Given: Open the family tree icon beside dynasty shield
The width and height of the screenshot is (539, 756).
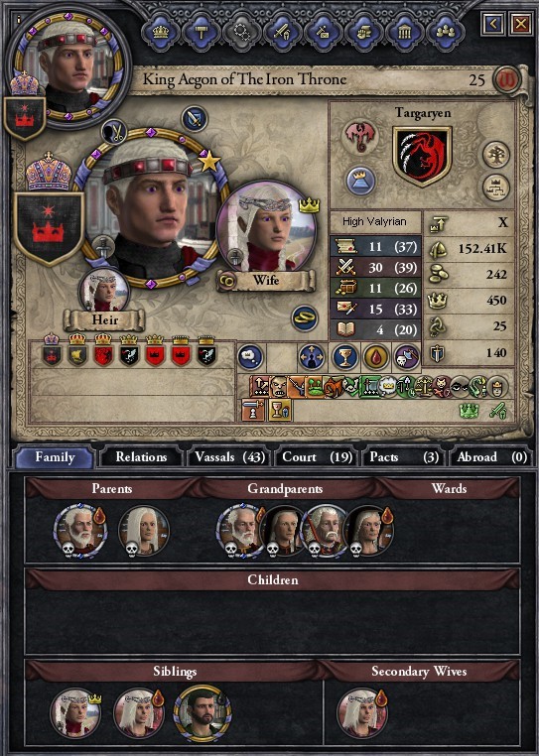Looking at the screenshot, I should point(496,155).
